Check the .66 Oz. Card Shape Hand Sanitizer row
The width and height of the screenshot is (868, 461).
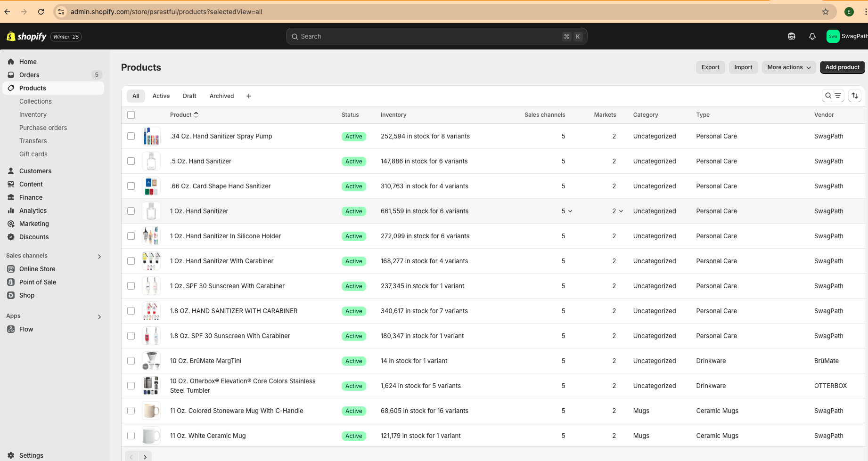(131, 186)
